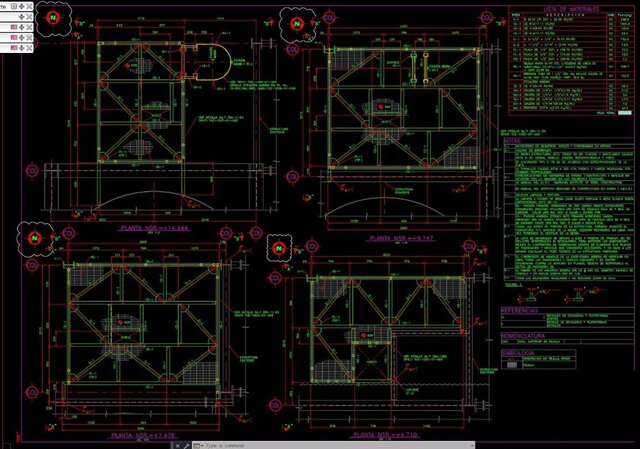640x449 pixels.
Task: Select the 'NOMENCLATURA' section heading
Action: [523, 336]
